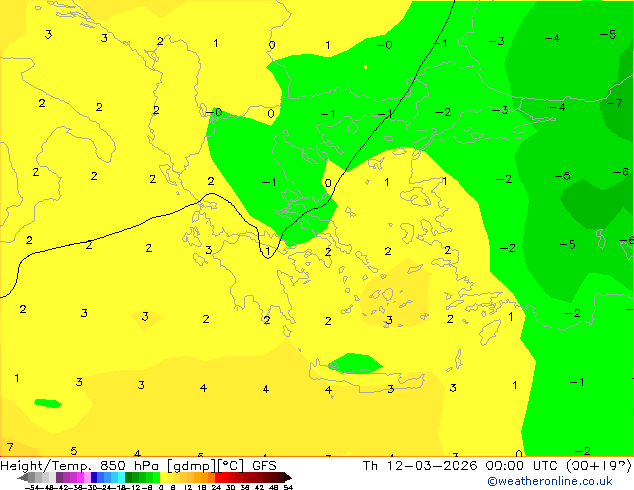Click the "-7" temperature value on the map
This screenshot has width=634, height=490.
tap(615, 103)
